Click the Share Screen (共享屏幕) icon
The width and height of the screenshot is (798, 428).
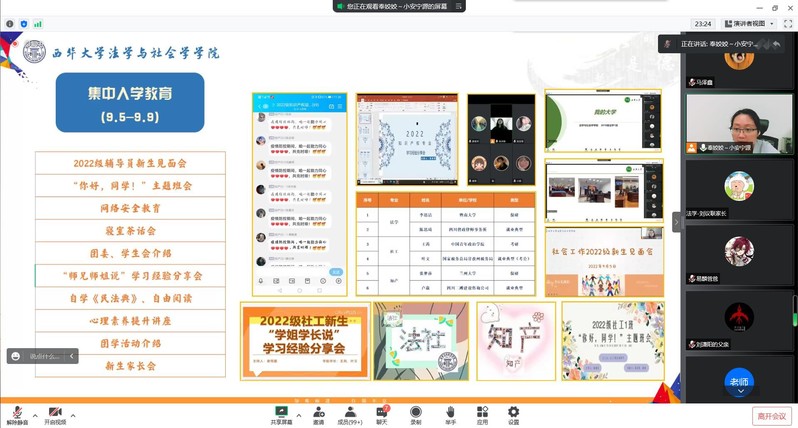click(x=281, y=414)
